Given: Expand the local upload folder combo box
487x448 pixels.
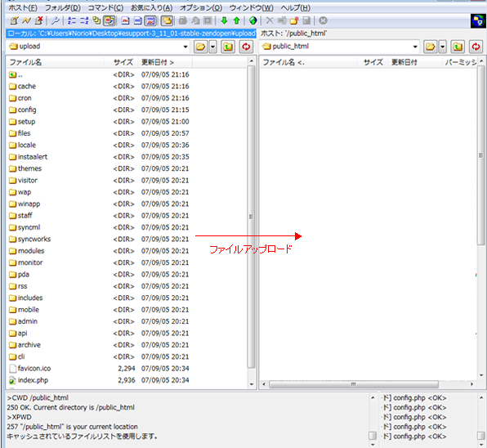Looking at the screenshot, I should pos(185,47).
